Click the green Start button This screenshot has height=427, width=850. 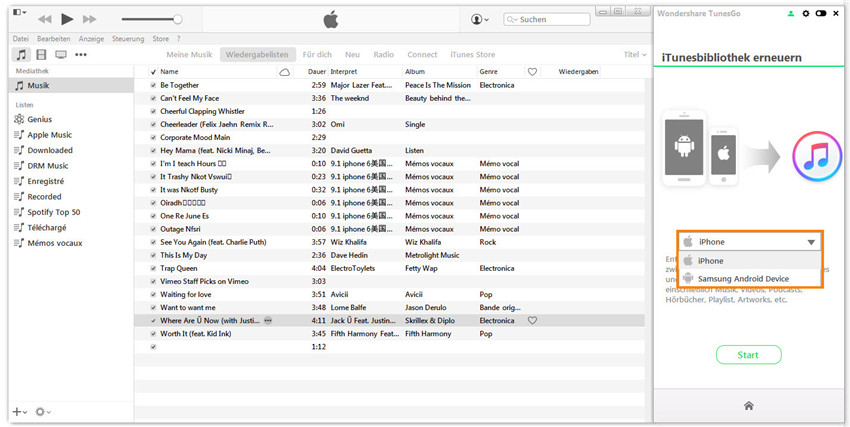[x=749, y=355]
